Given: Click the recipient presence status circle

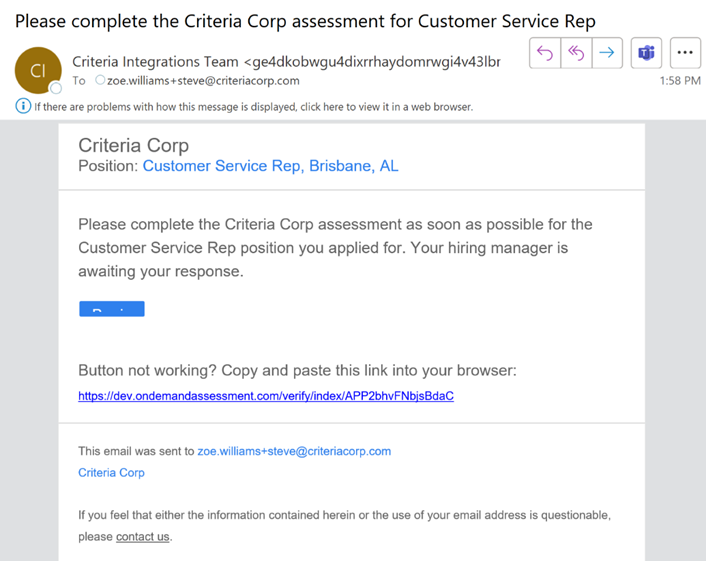Looking at the screenshot, I should pyautogui.click(x=100, y=81).
